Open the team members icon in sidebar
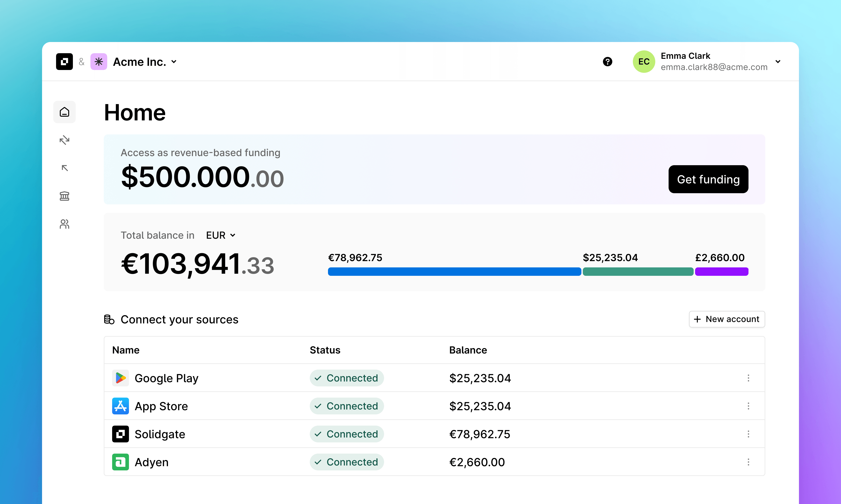 [x=64, y=224]
